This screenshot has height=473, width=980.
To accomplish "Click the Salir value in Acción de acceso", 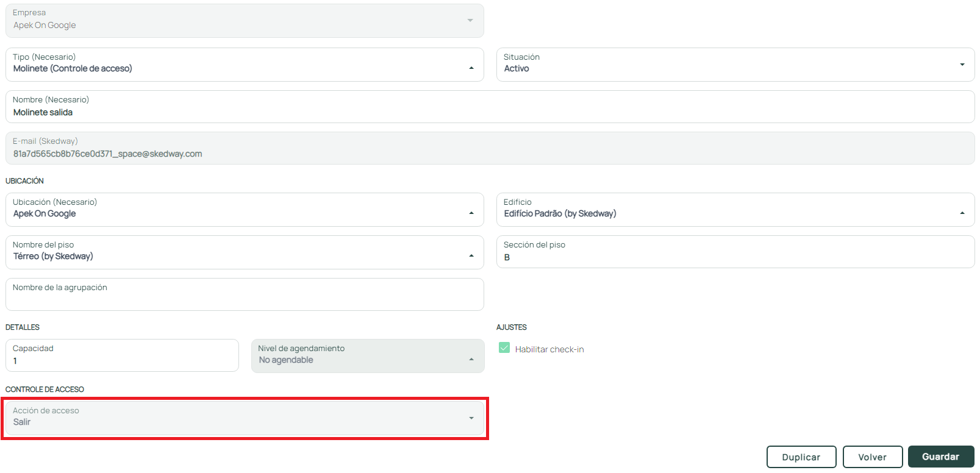I will click(x=23, y=422).
